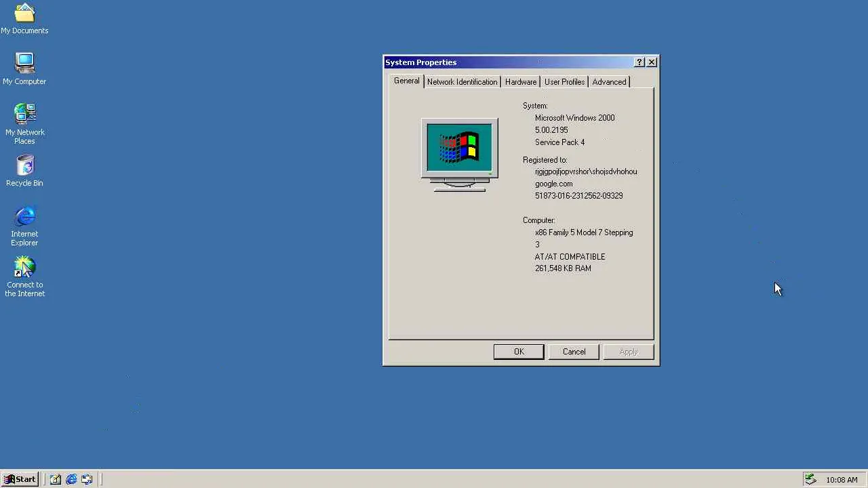The height and width of the screenshot is (488, 868).
Task: Click the "Microsoft Windows 2000" text
Action: pos(575,118)
